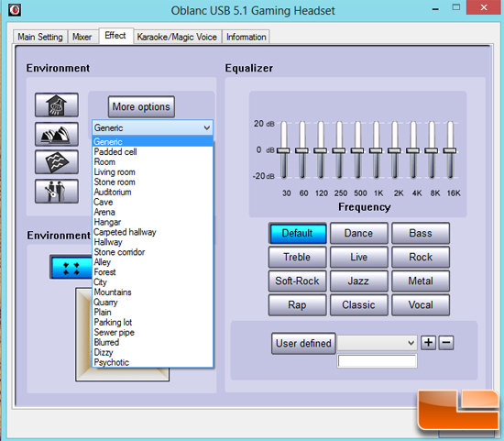Viewport: 504px width, 441px height.
Task: Select Forest environment
Action: 152,272
